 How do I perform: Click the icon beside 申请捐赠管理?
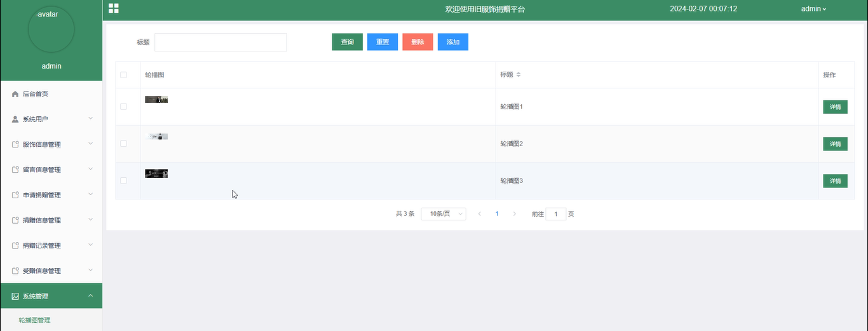click(x=15, y=195)
